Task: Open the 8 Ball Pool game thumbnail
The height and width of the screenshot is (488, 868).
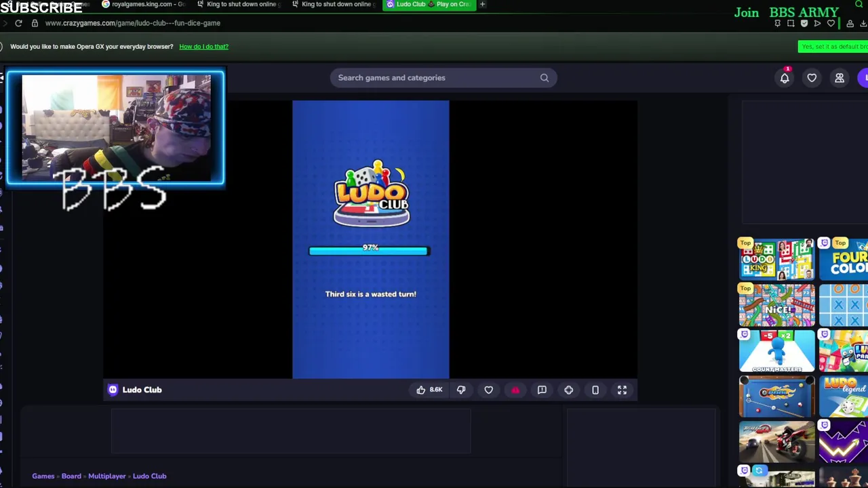Action: pyautogui.click(x=776, y=396)
